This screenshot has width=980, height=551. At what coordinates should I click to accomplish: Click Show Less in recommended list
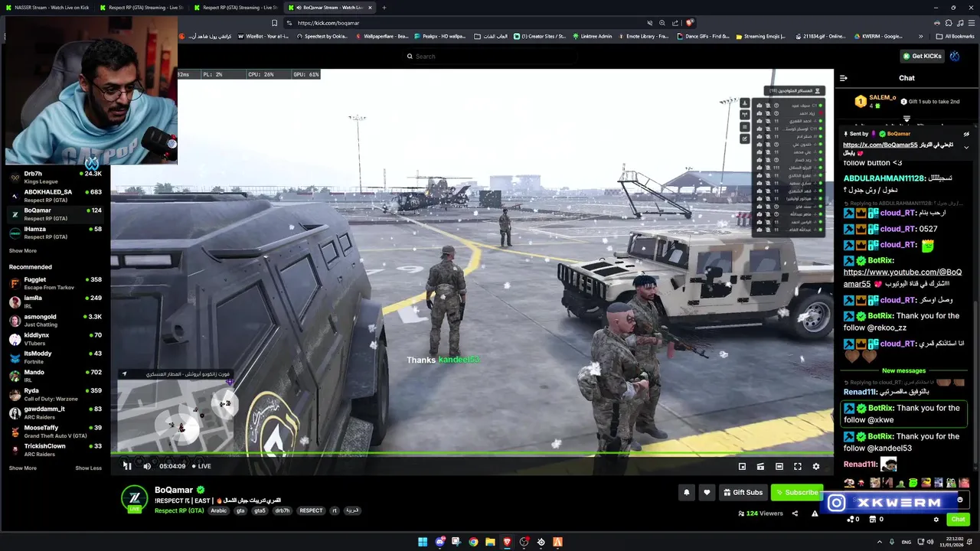pos(88,468)
